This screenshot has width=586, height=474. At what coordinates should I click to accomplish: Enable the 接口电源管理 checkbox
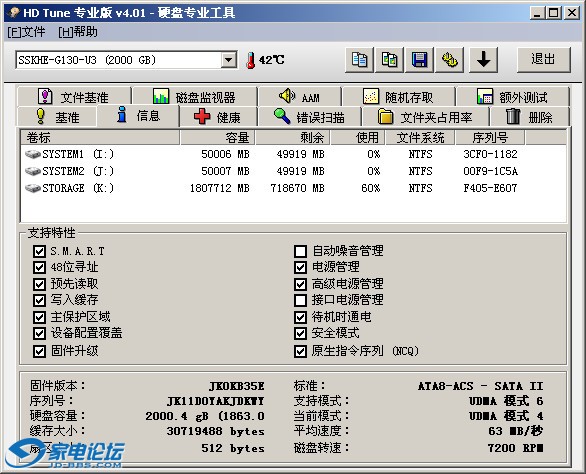(300, 300)
